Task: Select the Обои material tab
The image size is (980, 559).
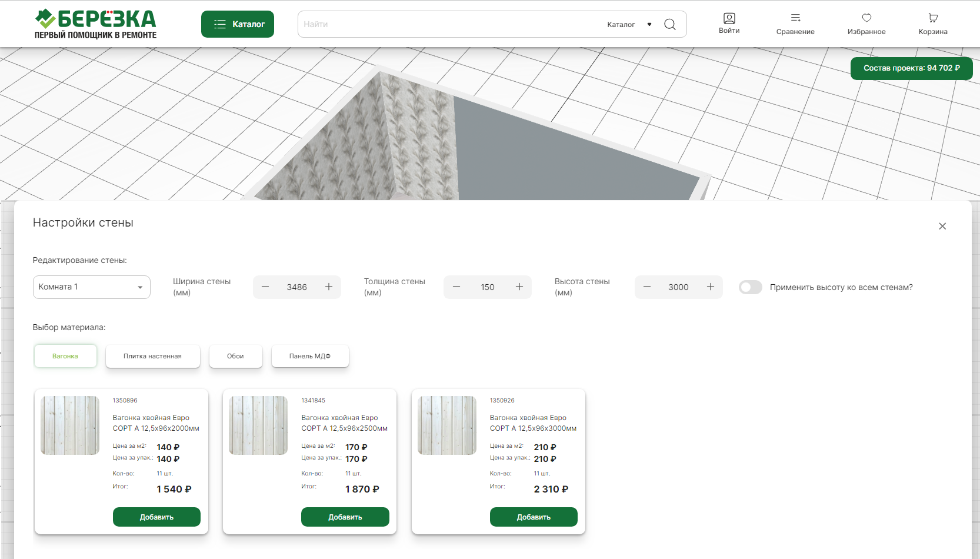Action: coord(236,356)
